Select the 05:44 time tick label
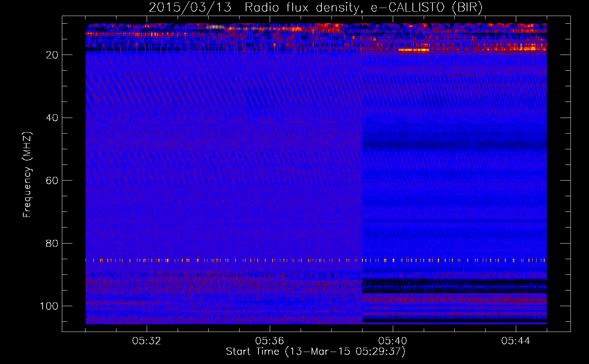This screenshot has height=364, width=589. [516, 341]
